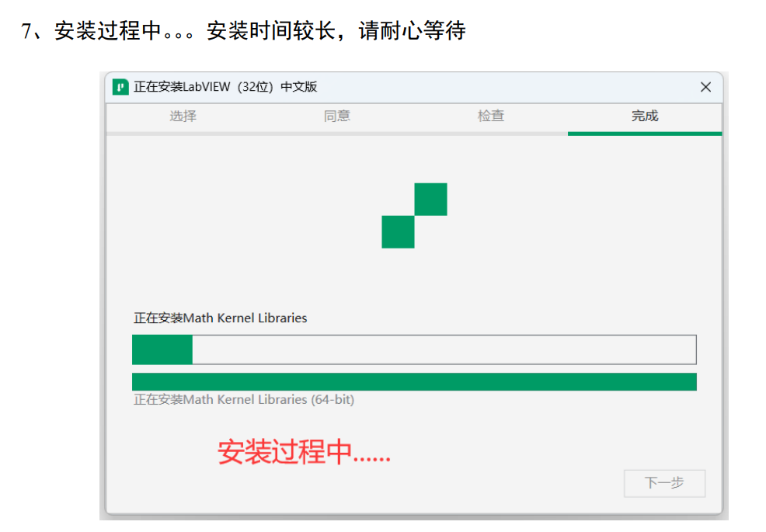Viewport: 766px width, 532px height.
Task: Switch to the 检查 tab
Action: (490, 116)
